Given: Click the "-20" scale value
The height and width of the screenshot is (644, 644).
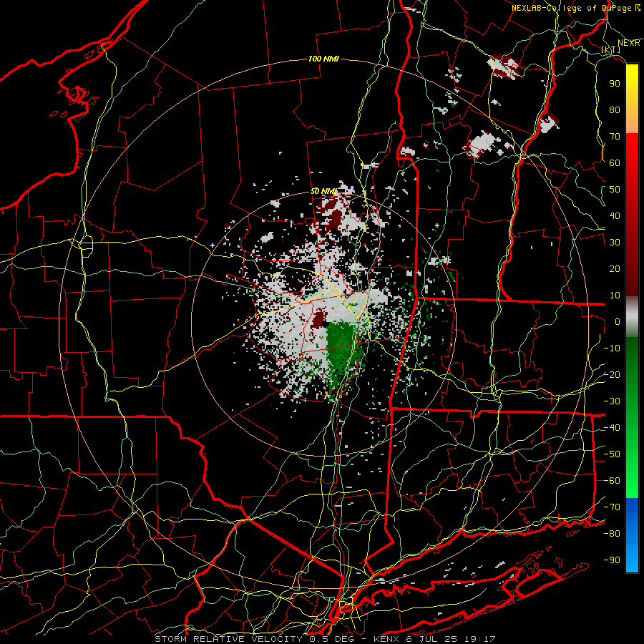Looking at the screenshot, I should pyautogui.click(x=612, y=374).
